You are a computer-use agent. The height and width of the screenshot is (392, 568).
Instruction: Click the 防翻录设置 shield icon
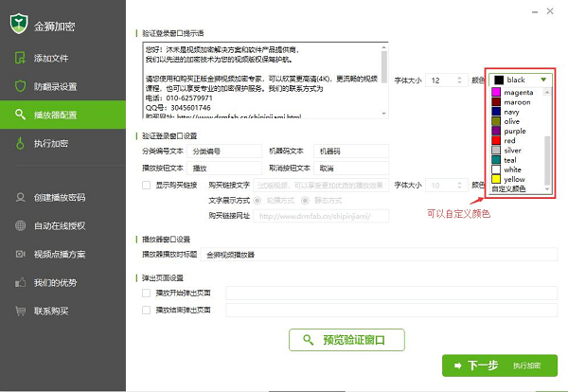[x=20, y=86]
